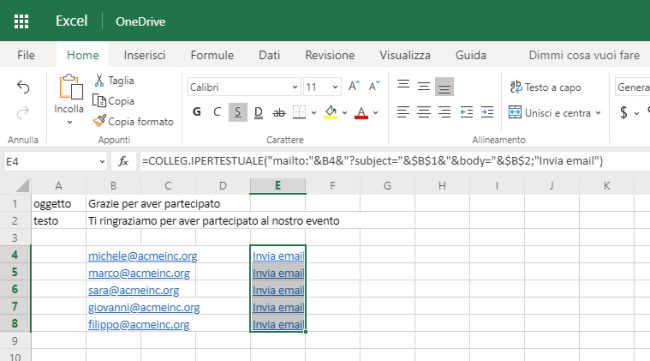Click the Redo arrow icon
Viewport: 650px width, 361px height.
23,112
